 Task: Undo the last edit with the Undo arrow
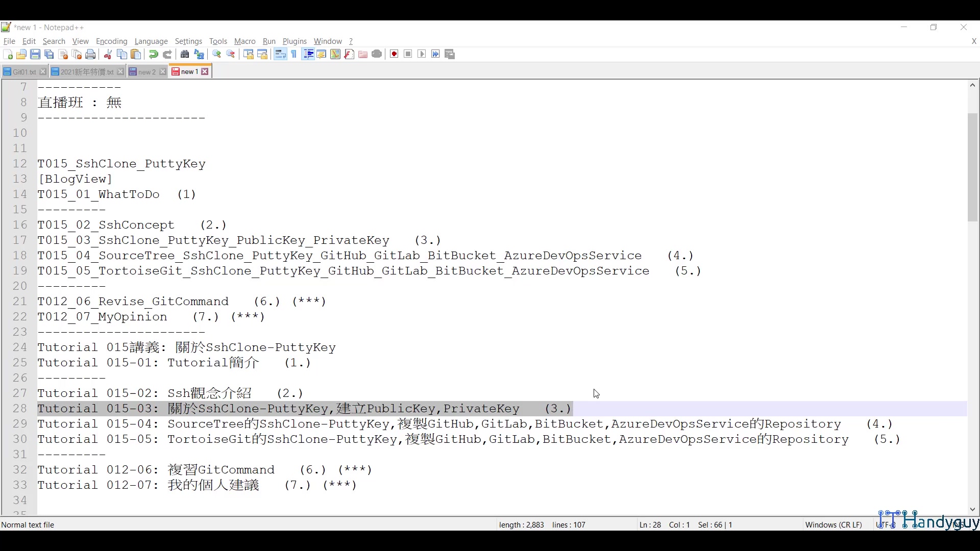tap(153, 54)
